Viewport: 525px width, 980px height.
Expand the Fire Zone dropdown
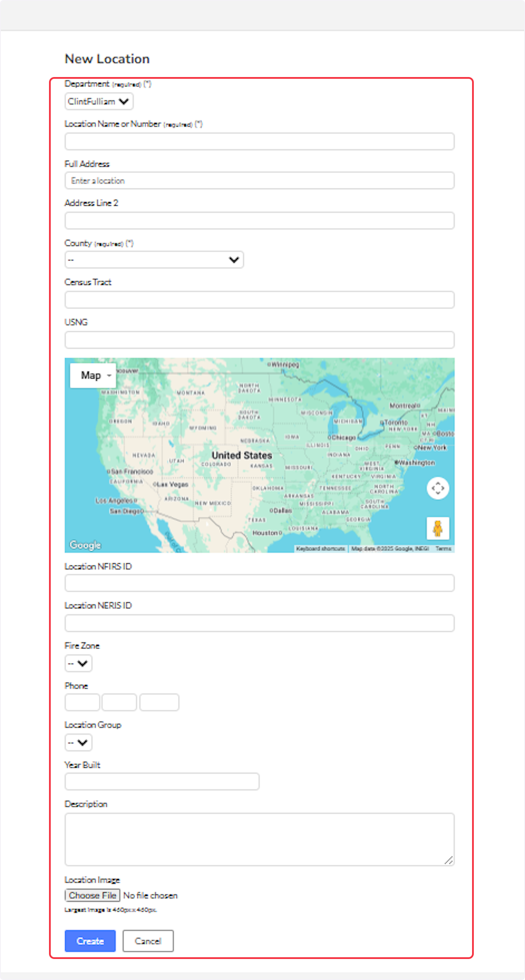[x=78, y=663]
